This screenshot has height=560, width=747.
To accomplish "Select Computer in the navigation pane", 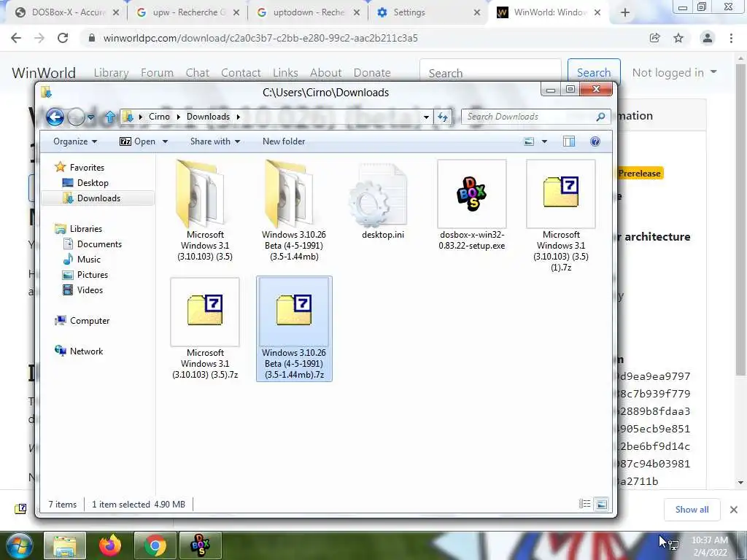I will tap(90, 321).
